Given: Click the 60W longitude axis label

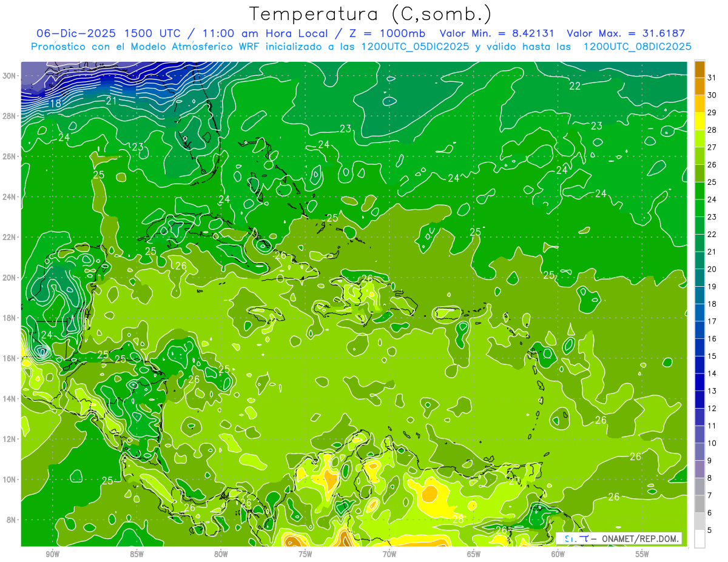Looking at the screenshot, I should tap(558, 554).
